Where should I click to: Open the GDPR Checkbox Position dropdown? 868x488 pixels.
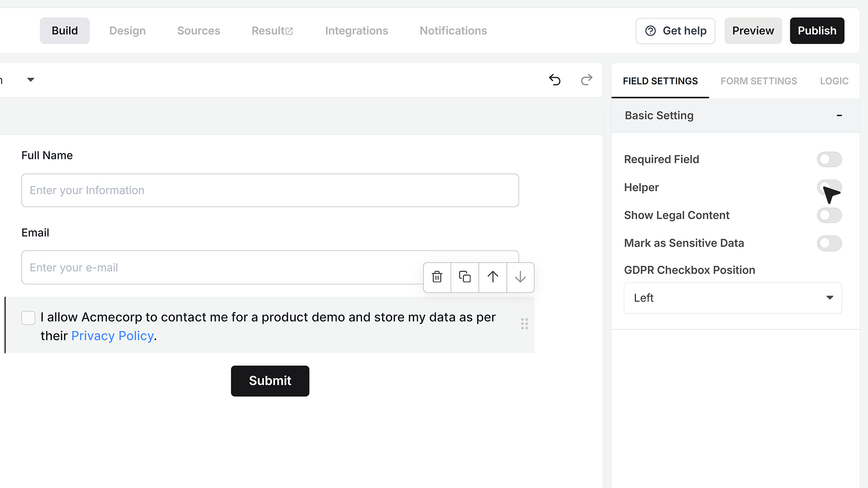733,298
